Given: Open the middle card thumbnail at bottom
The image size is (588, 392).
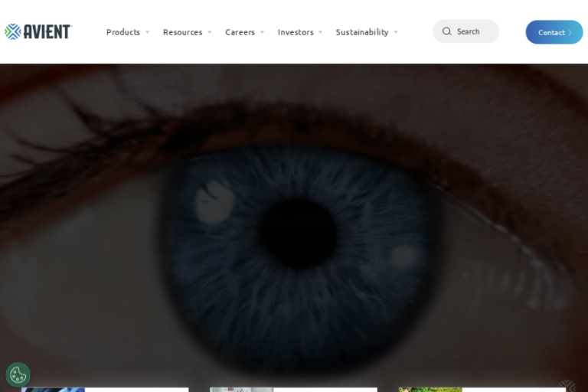Looking at the screenshot, I should [x=241, y=389].
